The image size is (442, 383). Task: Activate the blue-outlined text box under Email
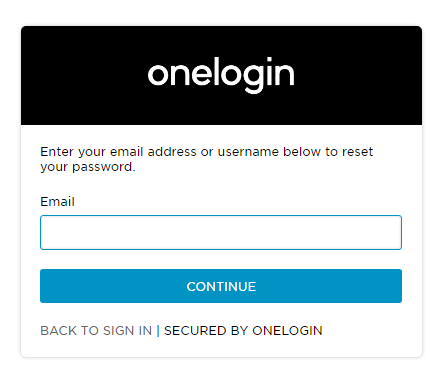point(221,232)
